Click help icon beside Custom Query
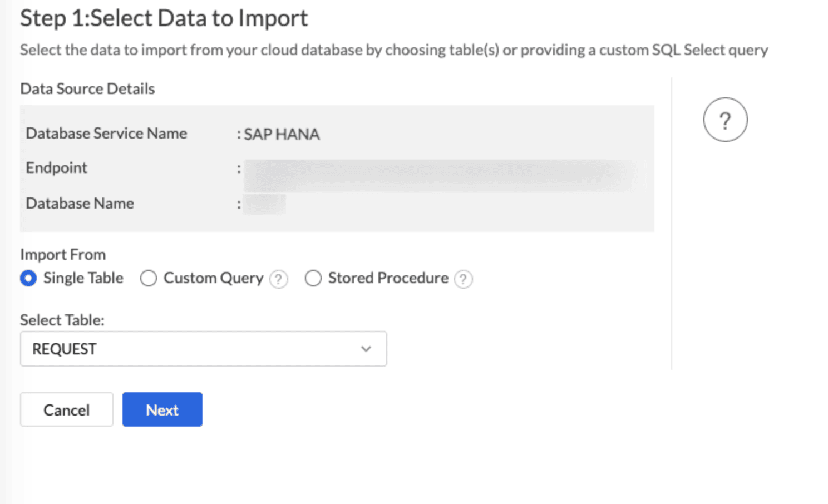828x504 pixels. (x=279, y=279)
